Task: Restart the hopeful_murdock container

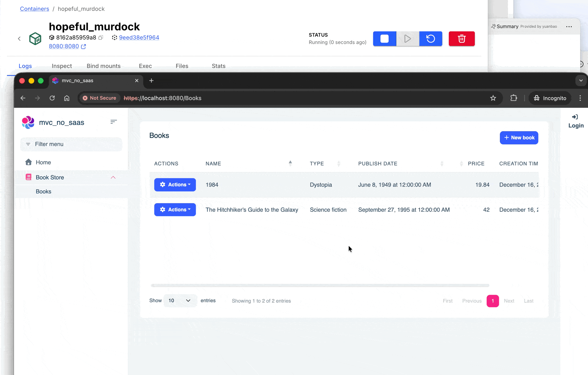Action: [430, 38]
